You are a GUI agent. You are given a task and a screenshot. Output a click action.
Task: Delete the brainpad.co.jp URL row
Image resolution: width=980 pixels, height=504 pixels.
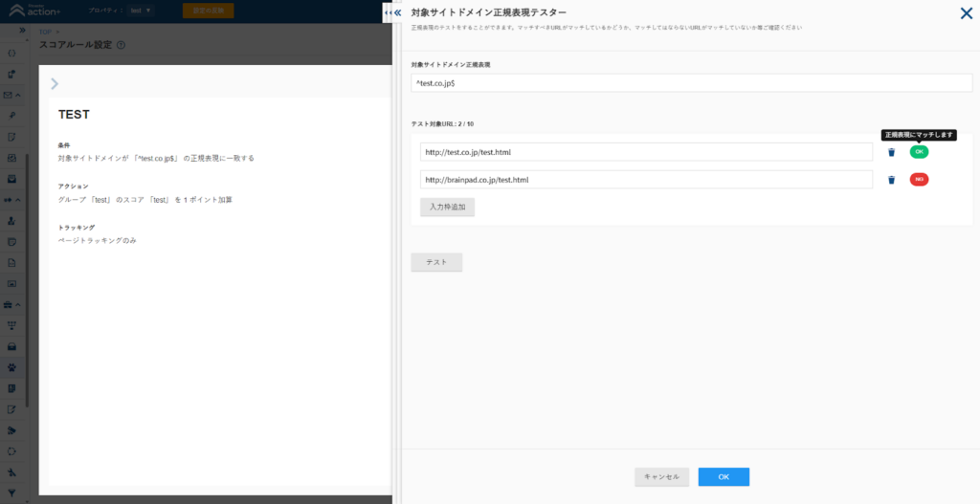click(891, 180)
